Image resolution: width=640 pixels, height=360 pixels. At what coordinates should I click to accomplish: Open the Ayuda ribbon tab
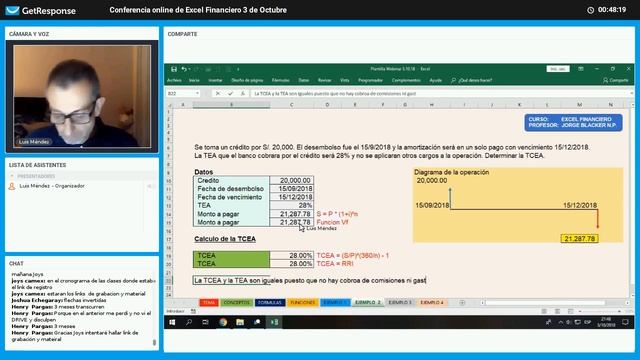coord(436,80)
